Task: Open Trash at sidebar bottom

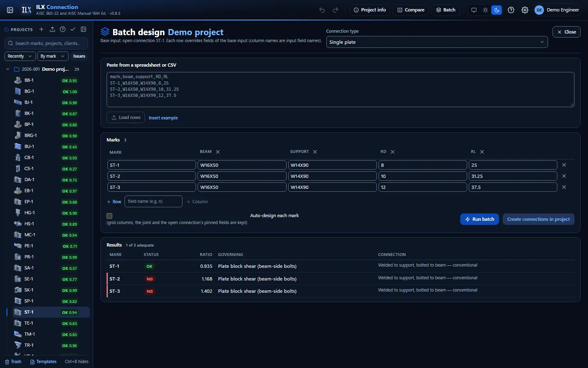Action: [x=13, y=361]
